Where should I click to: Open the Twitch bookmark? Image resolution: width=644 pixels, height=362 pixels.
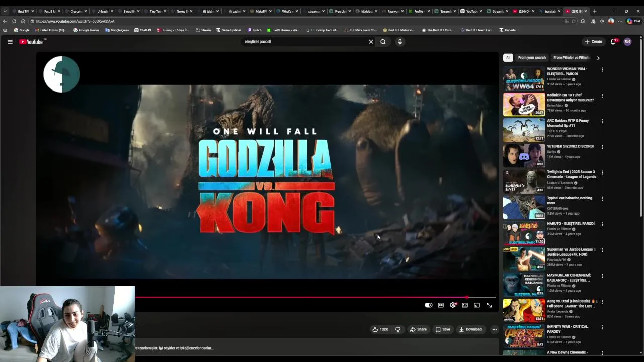point(255,30)
